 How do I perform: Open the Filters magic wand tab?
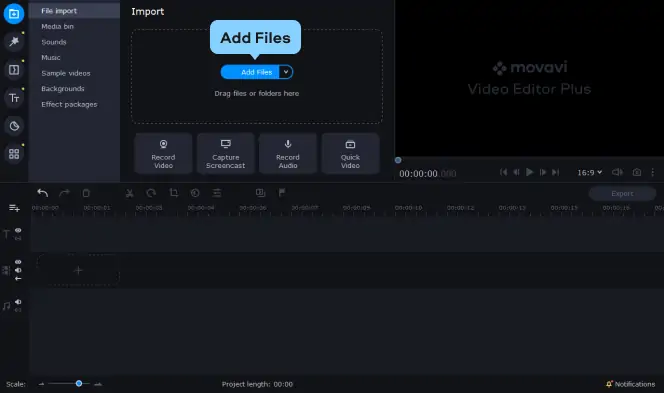[x=14, y=42]
